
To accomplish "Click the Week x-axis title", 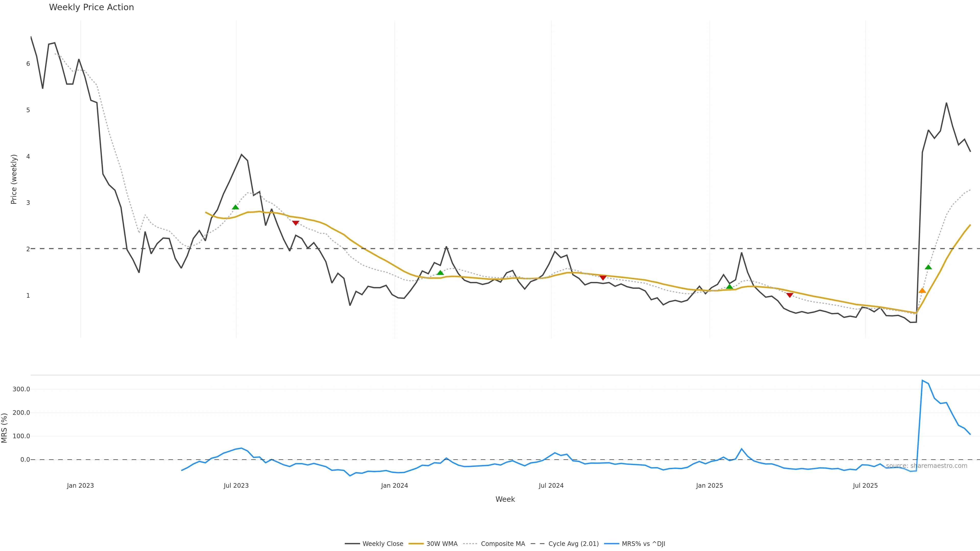I will pos(505,499).
